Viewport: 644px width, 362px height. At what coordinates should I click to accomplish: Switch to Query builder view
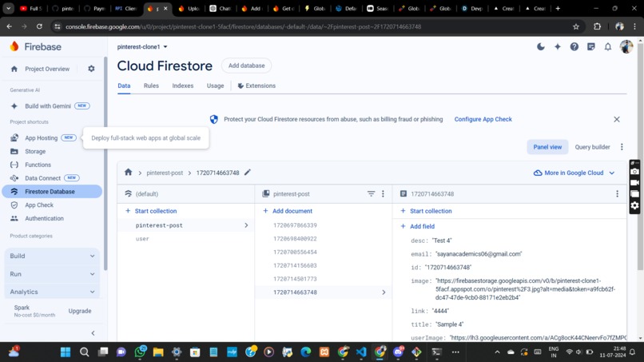pos(592,147)
